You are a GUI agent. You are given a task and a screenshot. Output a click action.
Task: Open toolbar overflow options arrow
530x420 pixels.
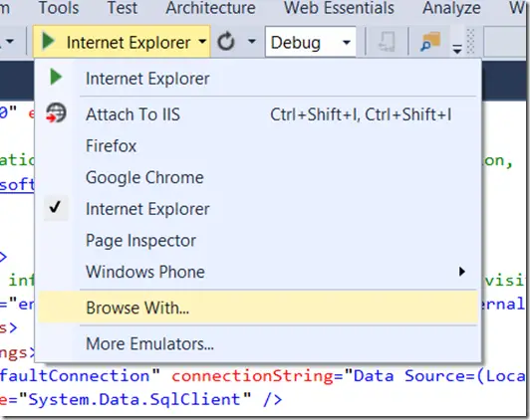(x=457, y=50)
